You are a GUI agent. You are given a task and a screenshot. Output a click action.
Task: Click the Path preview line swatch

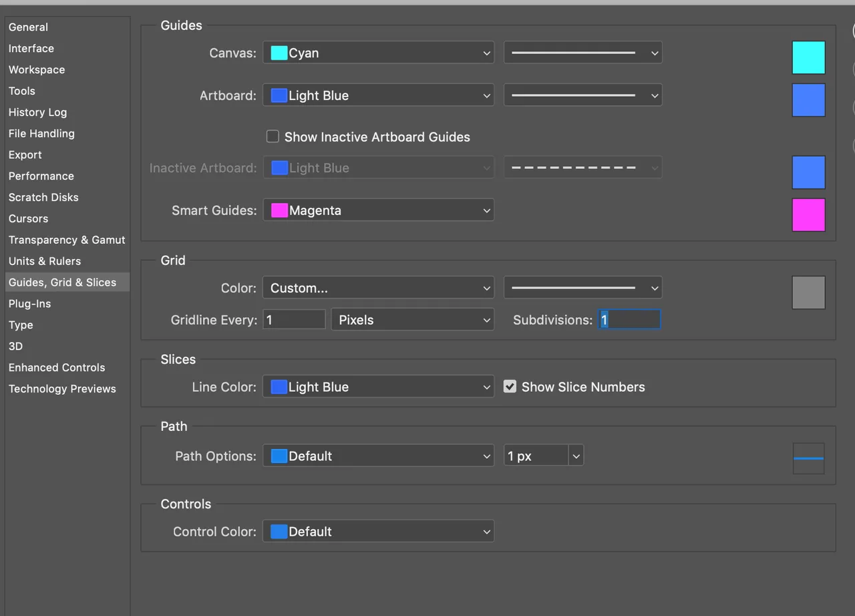coord(808,458)
